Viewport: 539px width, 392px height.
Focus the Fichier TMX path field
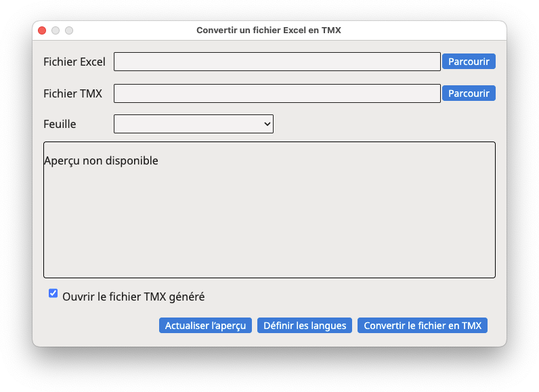click(x=277, y=93)
